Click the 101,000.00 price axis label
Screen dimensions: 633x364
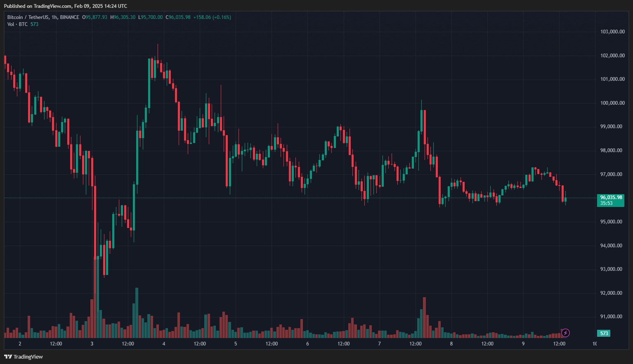(x=612, y=79)
